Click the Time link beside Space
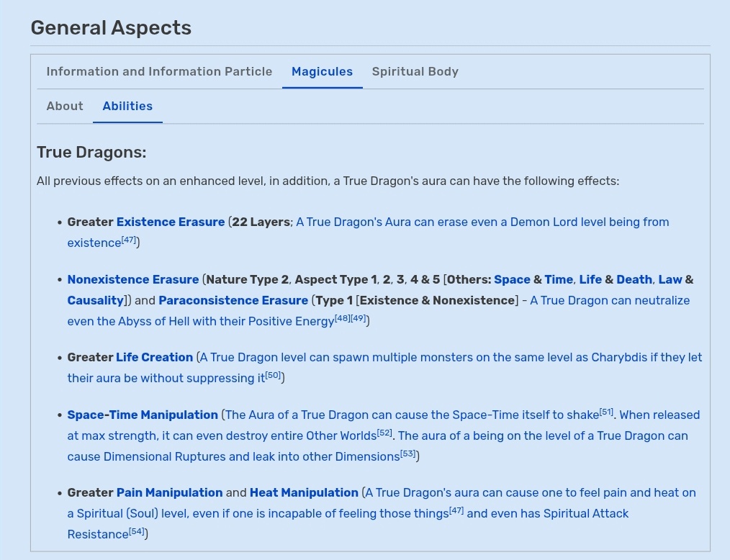The height and width of the screenshot is (560, 730). point(559,280)
